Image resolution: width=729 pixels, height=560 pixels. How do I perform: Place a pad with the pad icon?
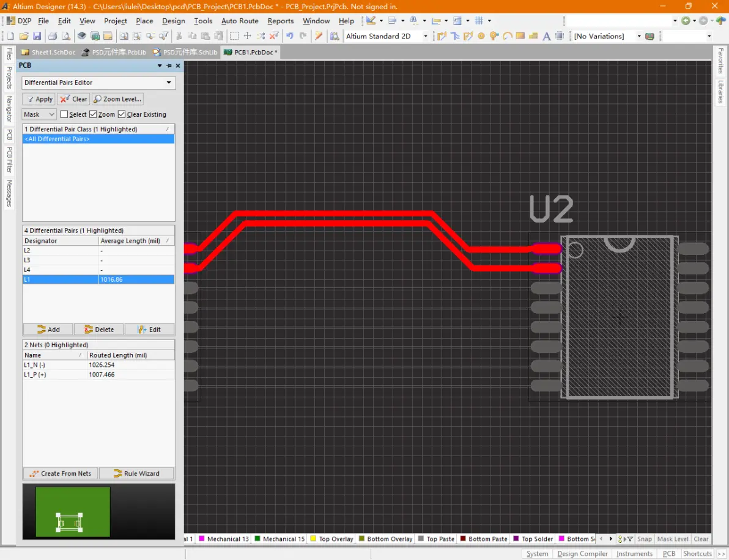pos(481,36)
